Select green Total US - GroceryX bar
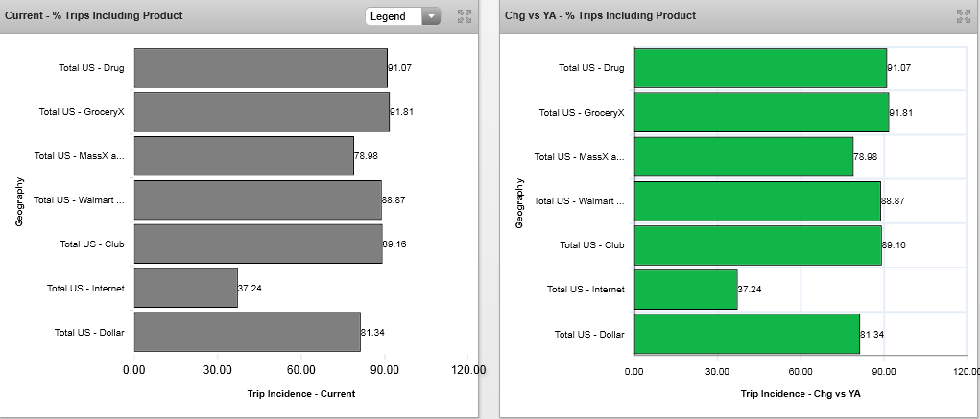The image size is (980, 419). pyautogui.click(x=761, y=112)
